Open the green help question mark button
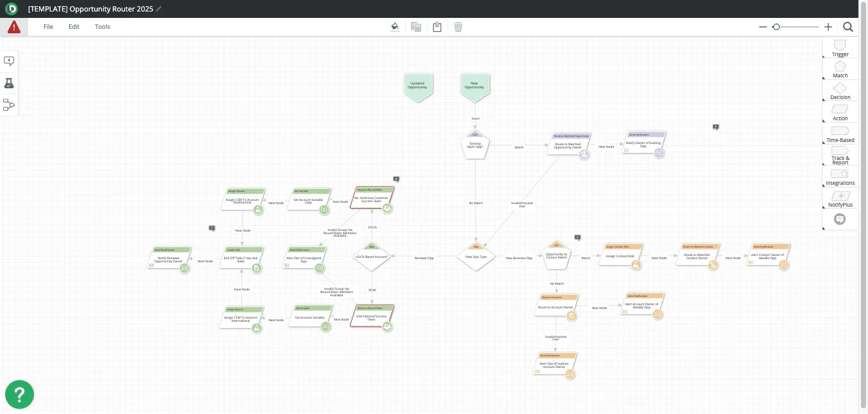The image size is (868, 414). tap(19, 394)
